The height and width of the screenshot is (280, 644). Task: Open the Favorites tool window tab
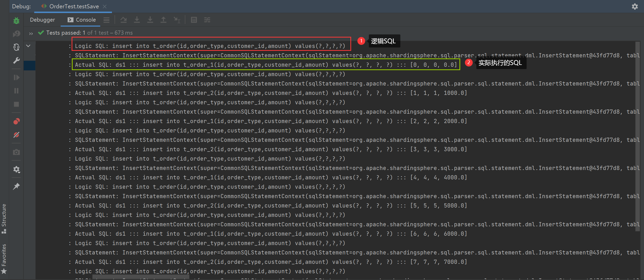pos(4,259)
